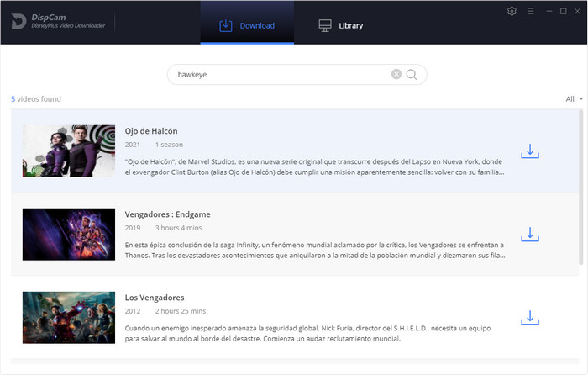Viewport: 588px width, 375px height.
Task: Open the Los Vengadores thumbnail
Action: (x=69, y=318)
